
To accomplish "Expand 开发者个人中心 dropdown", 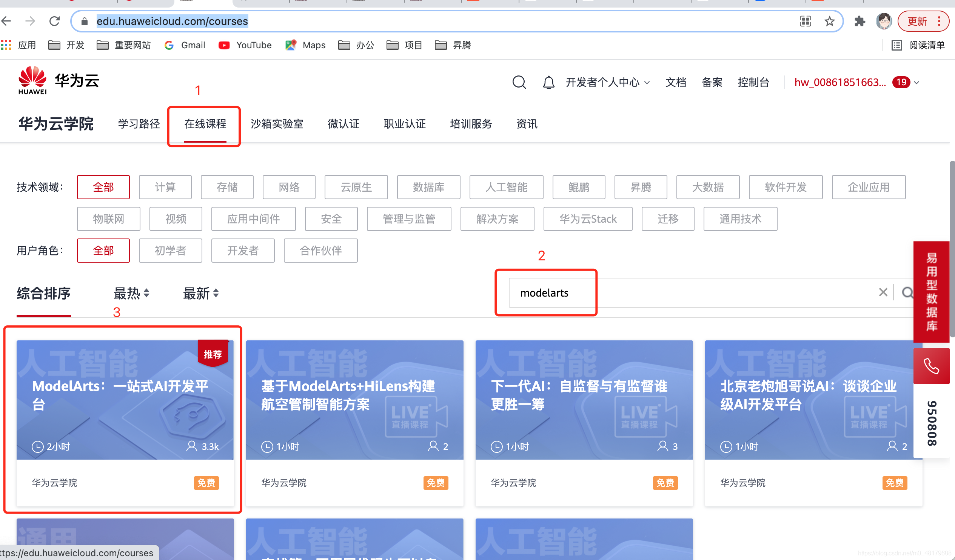I will point(608,82).
